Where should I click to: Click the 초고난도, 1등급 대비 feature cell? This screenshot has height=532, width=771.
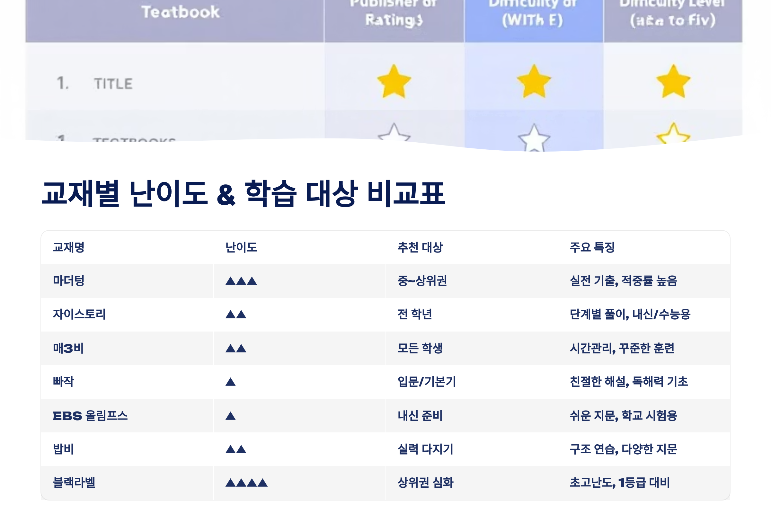[619, 483]
